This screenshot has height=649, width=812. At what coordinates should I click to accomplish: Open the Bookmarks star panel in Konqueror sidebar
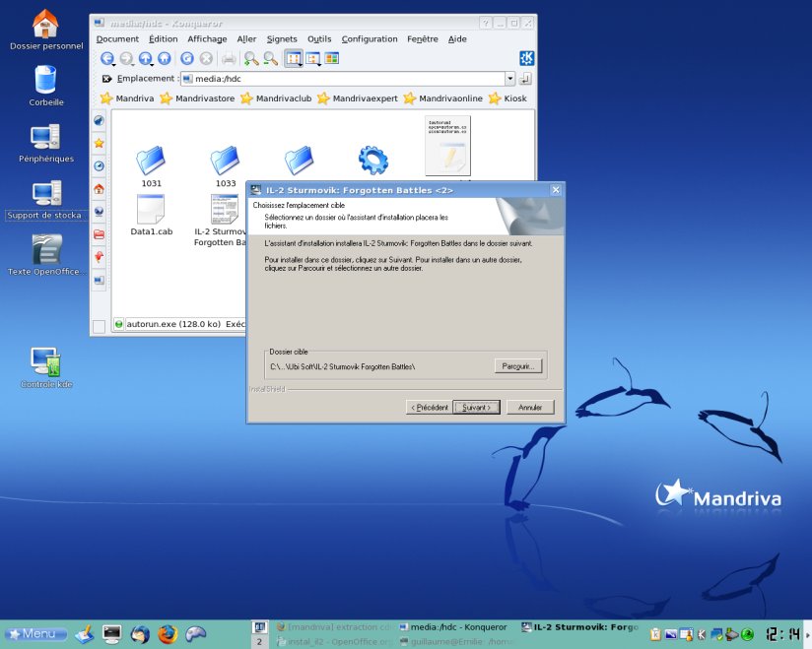[x=99, y=144]
